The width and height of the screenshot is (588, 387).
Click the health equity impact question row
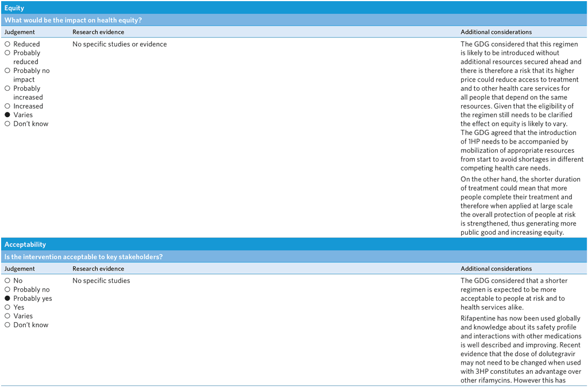[294, 20]
